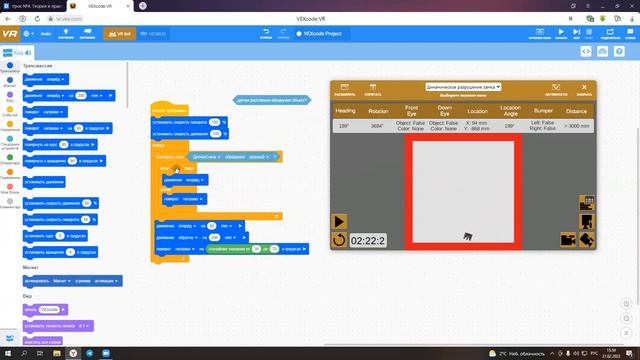Open the ДатчикСпереди sensor dropdown in the workspace
Image resolution: width=640 pixels, height=360 pixels.
tap(206, 157)
